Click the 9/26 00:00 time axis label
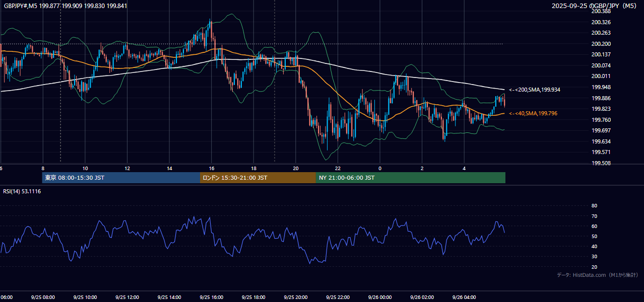Screen dimensions: 644x302 (379, 297)
